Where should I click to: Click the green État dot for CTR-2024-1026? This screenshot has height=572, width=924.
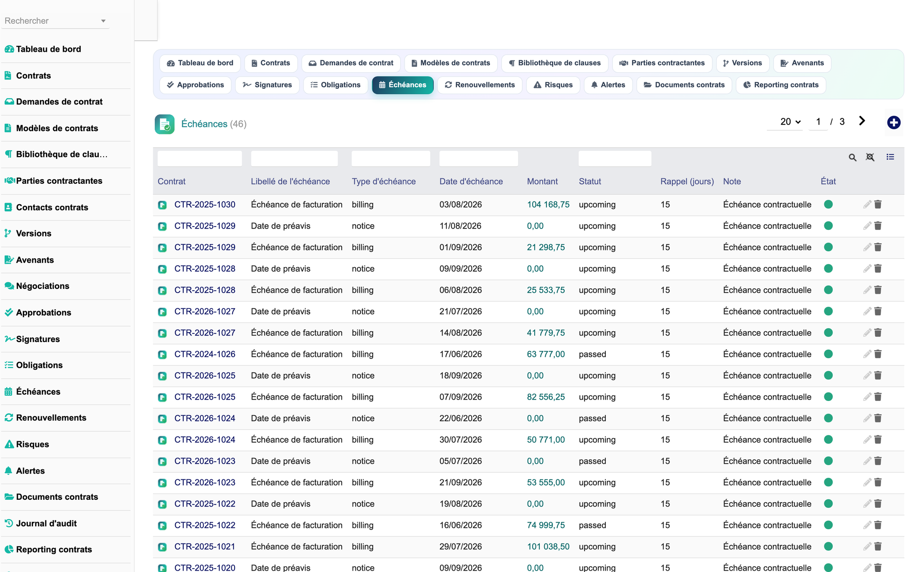point(829,354)
